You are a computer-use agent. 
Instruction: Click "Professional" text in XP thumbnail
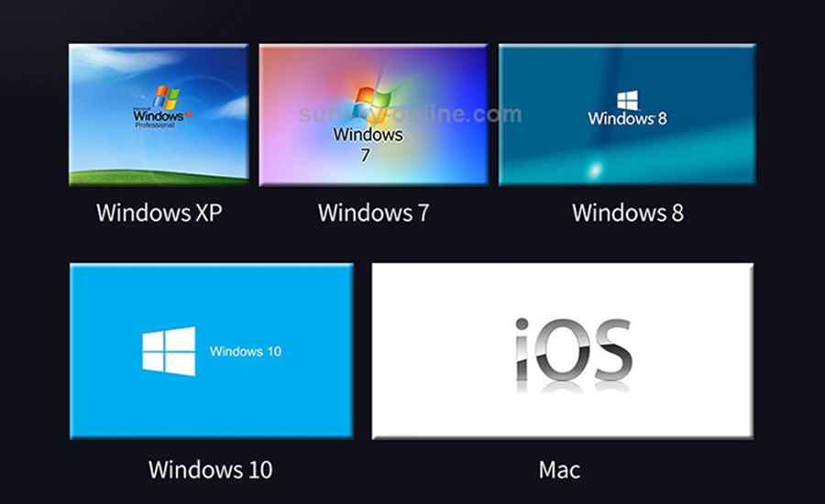pos(154,126)
